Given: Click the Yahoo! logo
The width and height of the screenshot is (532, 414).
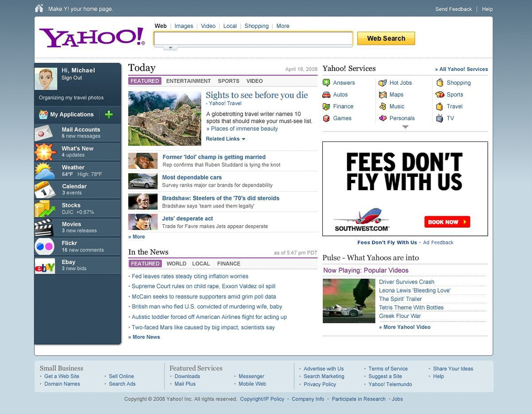Looking at the screenshot, I should click(92, 37).
